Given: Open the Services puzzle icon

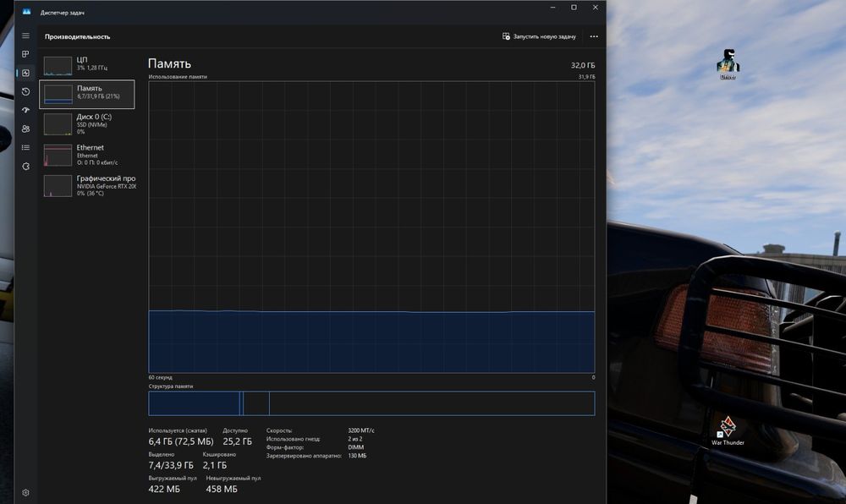Looking at the screenshot, I should (25, 167).
